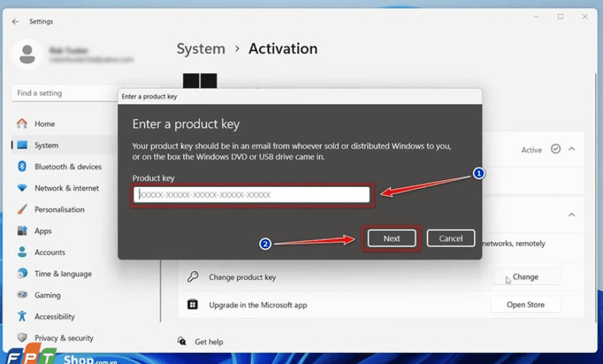Select Time & language settings
Screen dimensions: 603x364
pyautogui.click(x=62, y=274)
